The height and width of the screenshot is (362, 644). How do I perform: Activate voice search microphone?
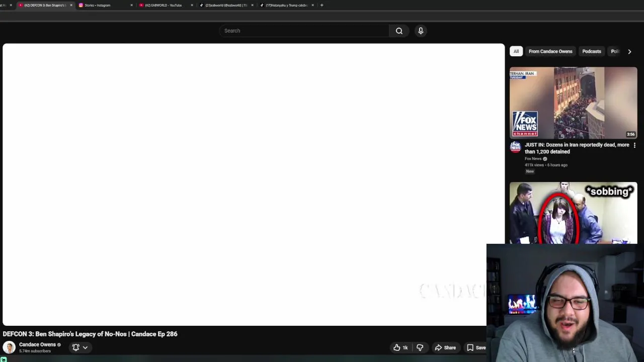[421, 31]
